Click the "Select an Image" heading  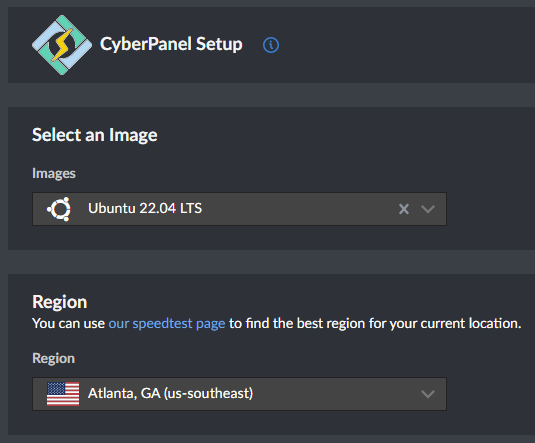coord(95,135)
